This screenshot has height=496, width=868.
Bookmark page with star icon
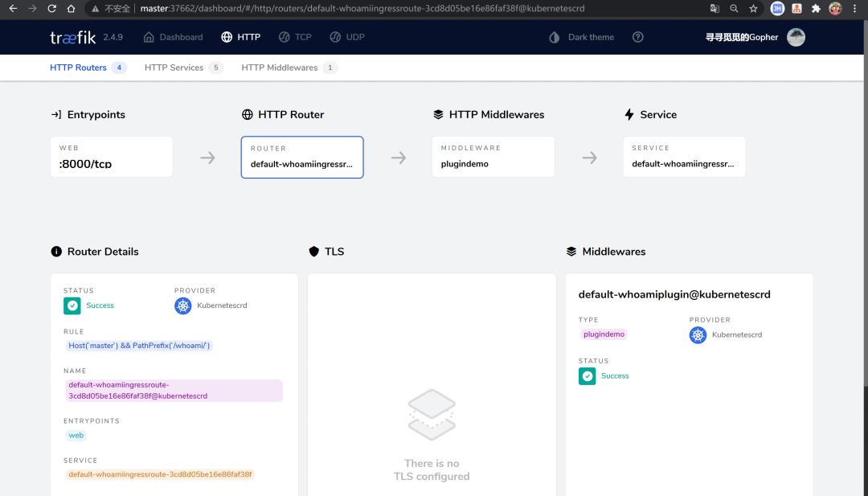pyautogui.click(x=753, y=8)
